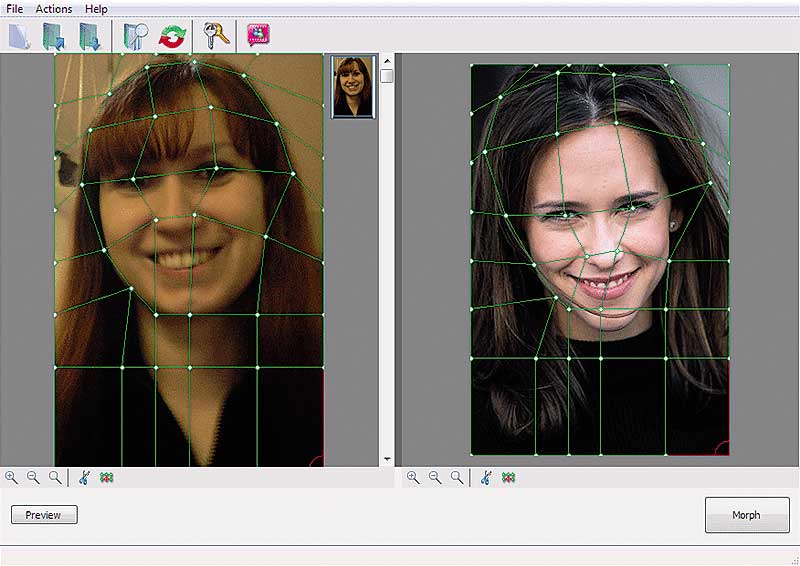Click the new blank project icon
Viewport: 800px width, 566px height.
(20, 36)
